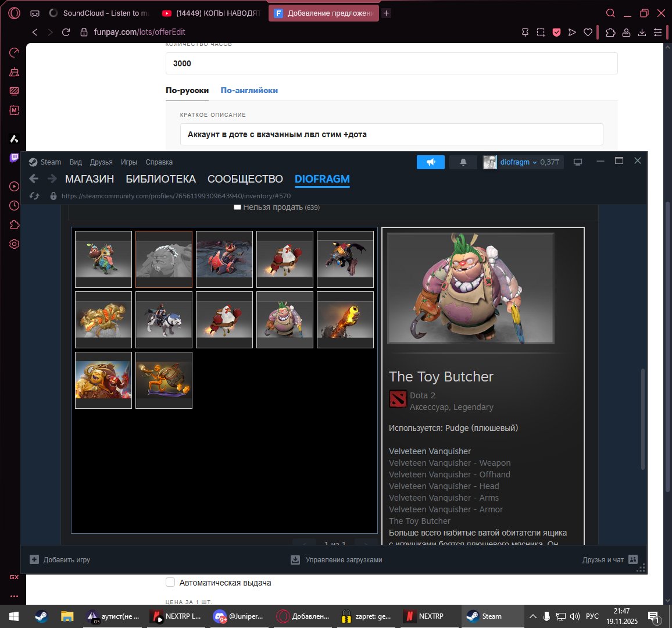
Task: Open 'Управление загрузками' in Steam
Action: coord(336,559)
